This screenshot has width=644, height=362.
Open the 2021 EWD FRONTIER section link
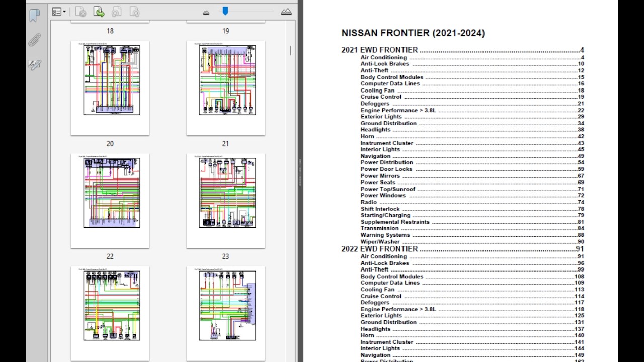pos(462,50)
